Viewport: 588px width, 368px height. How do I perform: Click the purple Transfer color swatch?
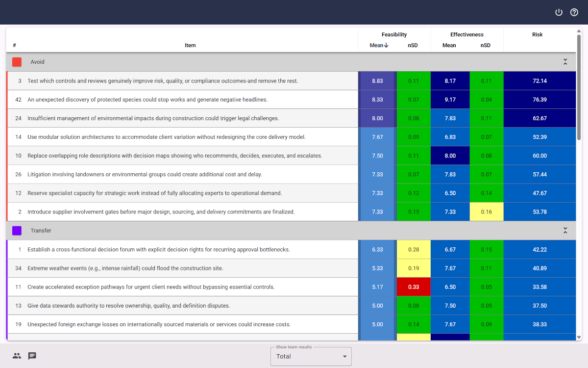tap(17, 231)
